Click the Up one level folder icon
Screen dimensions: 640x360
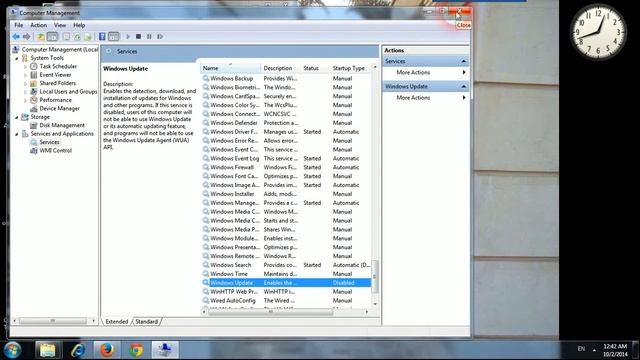click(x=41, y=37)
